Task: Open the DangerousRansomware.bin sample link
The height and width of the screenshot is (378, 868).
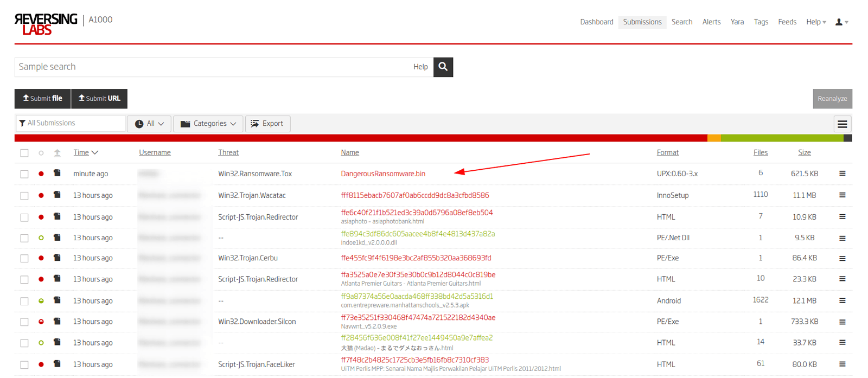Action: 382,174
